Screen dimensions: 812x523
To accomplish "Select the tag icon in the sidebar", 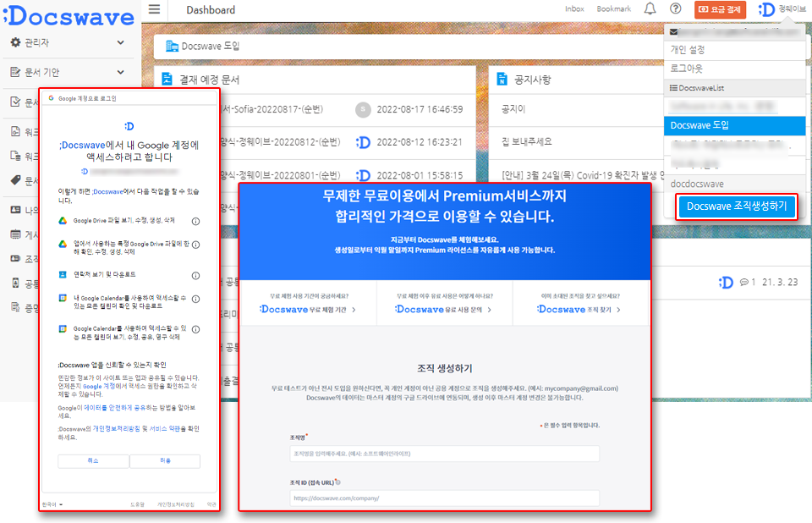I will (15, 180).
